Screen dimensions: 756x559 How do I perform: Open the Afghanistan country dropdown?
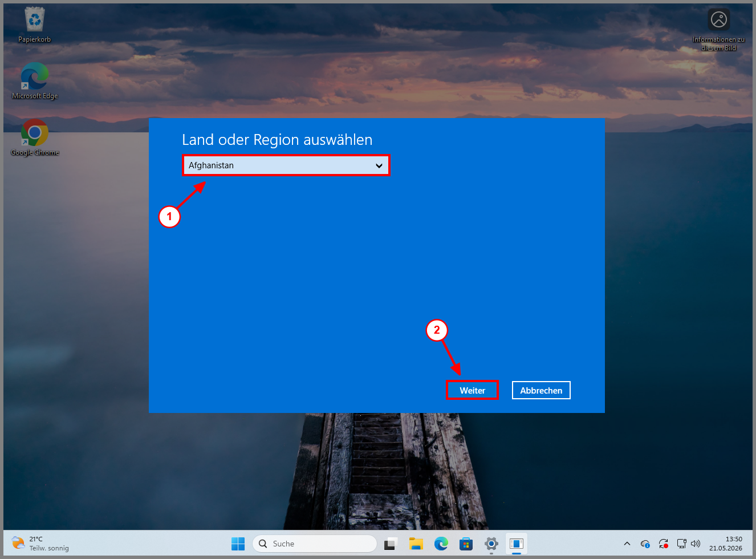(x=286, y=165)
